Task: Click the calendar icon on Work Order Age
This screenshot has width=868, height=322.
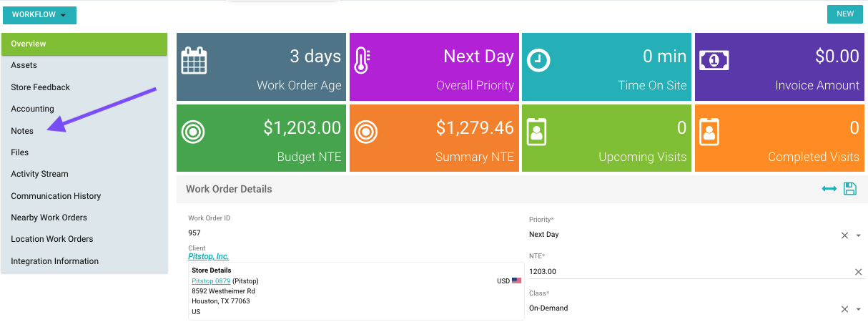Action: 194,61
